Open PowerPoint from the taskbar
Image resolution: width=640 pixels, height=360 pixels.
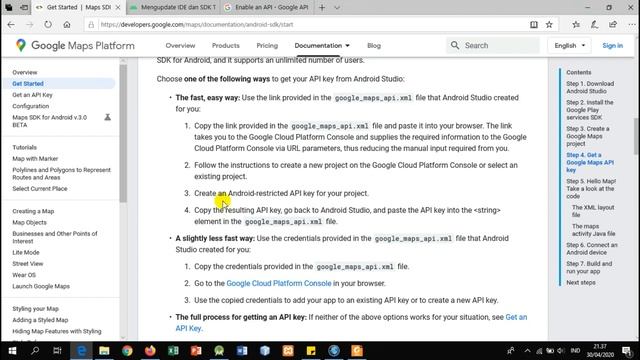[196, 351]
